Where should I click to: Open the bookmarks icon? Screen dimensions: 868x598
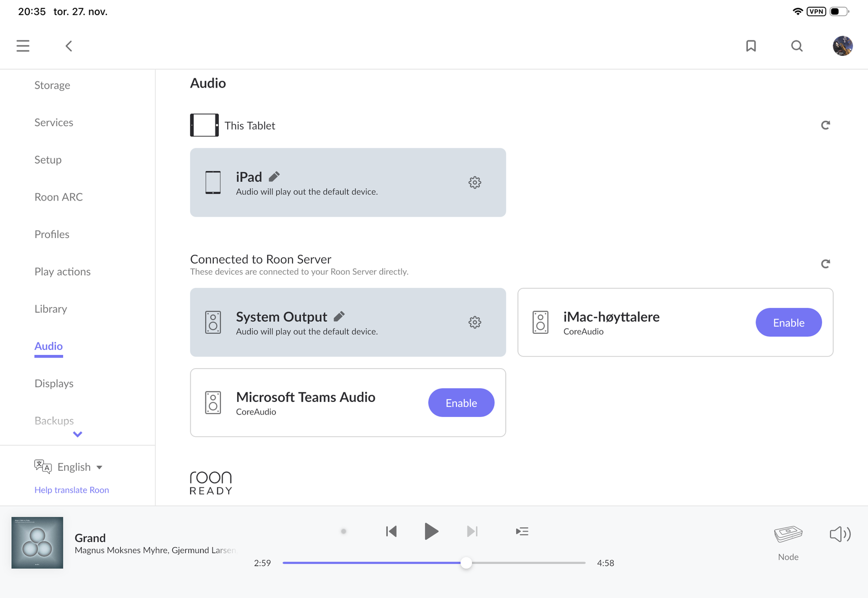[x=751, y=46]
